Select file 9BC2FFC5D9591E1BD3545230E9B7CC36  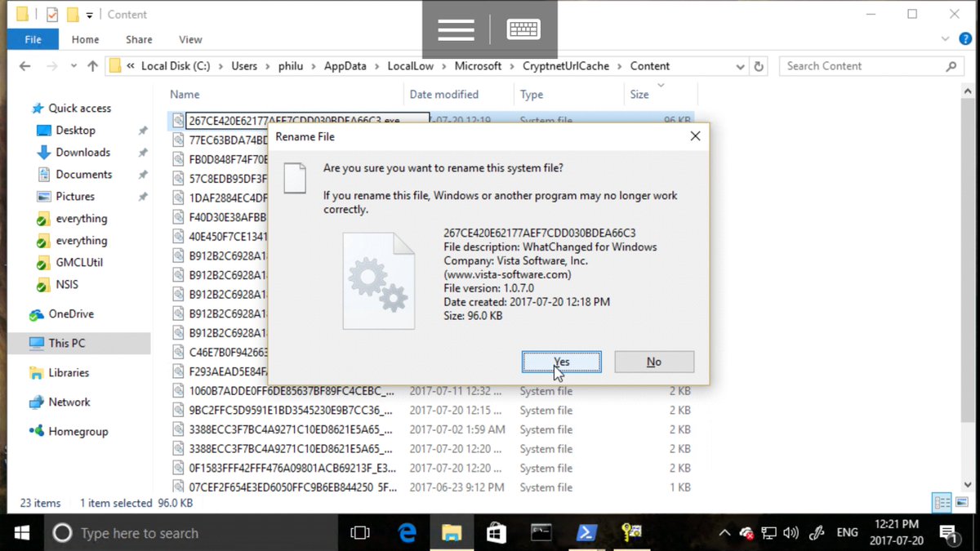(291, 410)
